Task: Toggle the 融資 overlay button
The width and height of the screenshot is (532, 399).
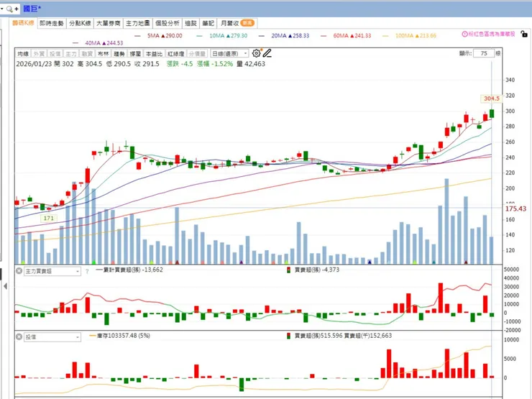Action: 87,54
